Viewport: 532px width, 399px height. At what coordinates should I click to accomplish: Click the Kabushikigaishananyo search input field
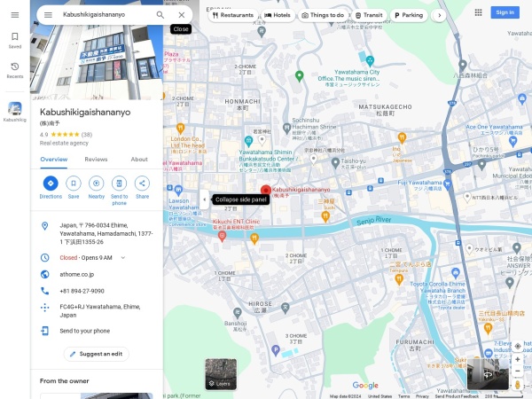click(106, 14)
